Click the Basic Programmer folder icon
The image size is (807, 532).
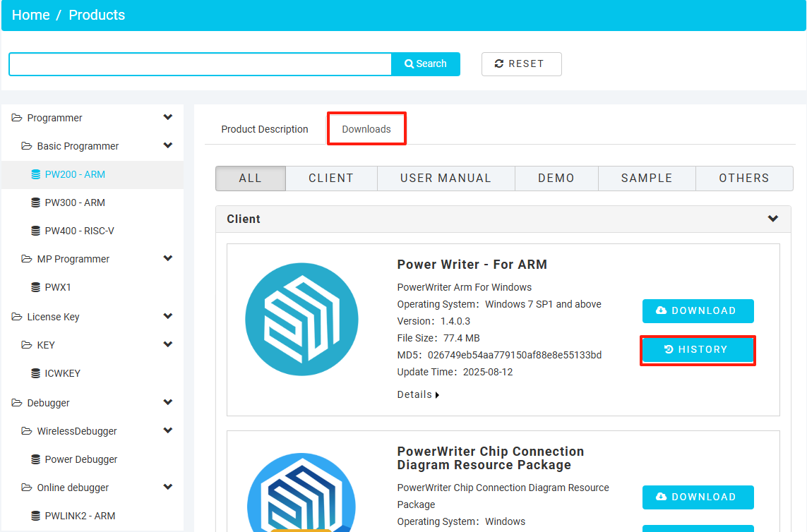point(26,146)
